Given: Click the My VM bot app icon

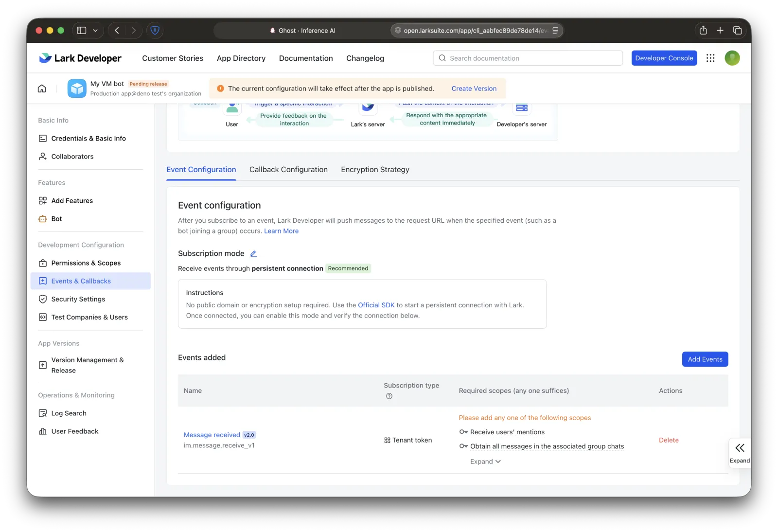Looking at the screenshot, I should [x=77, y=89].
